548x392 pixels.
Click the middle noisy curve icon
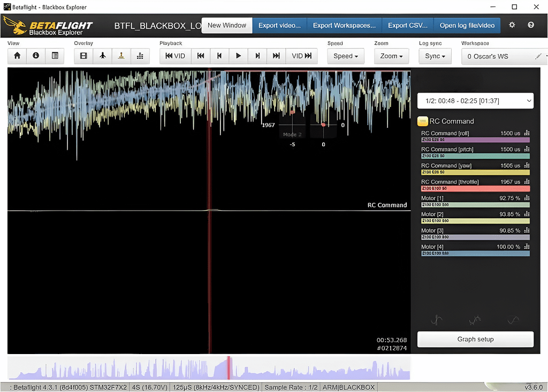point(475,320)
